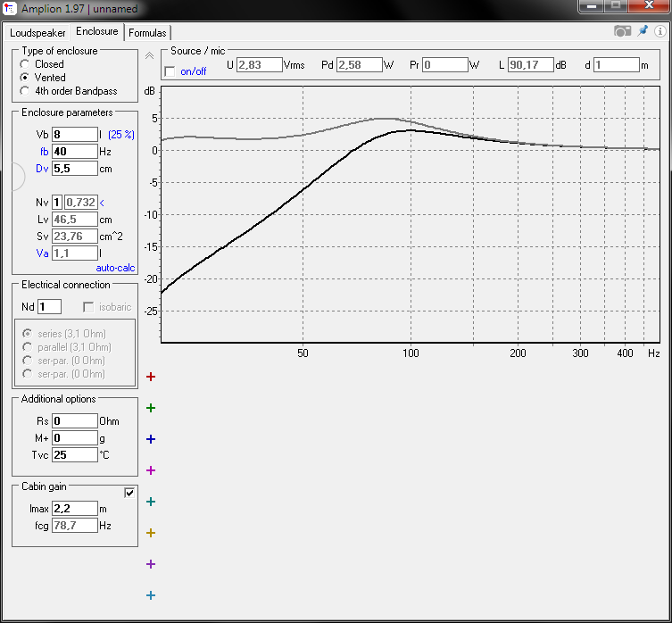Viewport: 672px width, 623px height.
Task: Select series (3,1 Ohm) connection
Action: (x=28, y=334)
